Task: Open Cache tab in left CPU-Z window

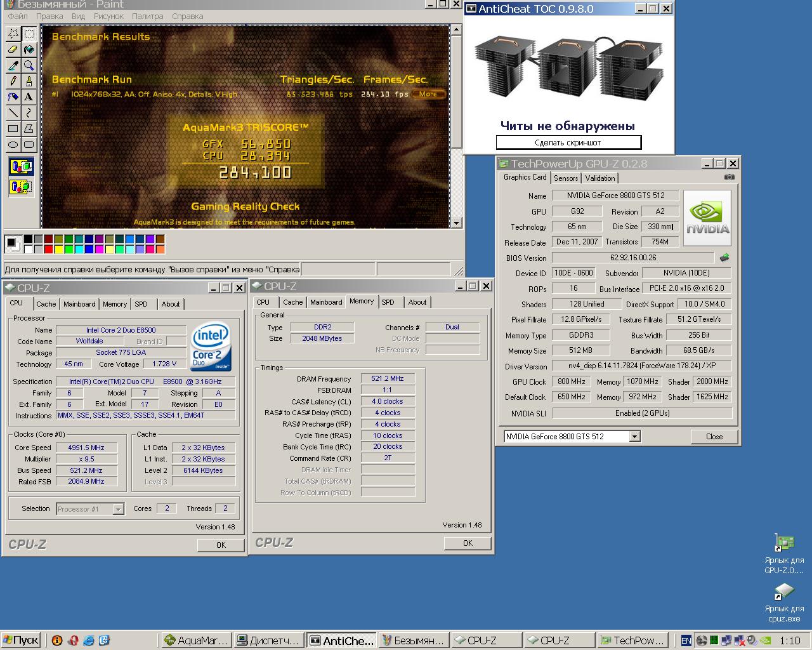Action: 46,304
